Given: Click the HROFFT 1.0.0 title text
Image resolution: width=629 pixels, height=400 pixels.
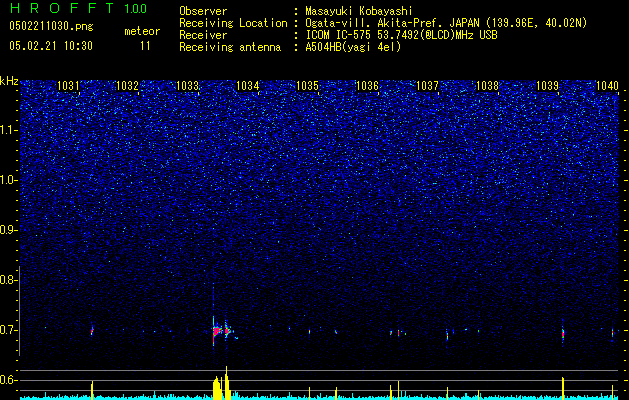Looking at the screenshot, I should coord(78,8).
